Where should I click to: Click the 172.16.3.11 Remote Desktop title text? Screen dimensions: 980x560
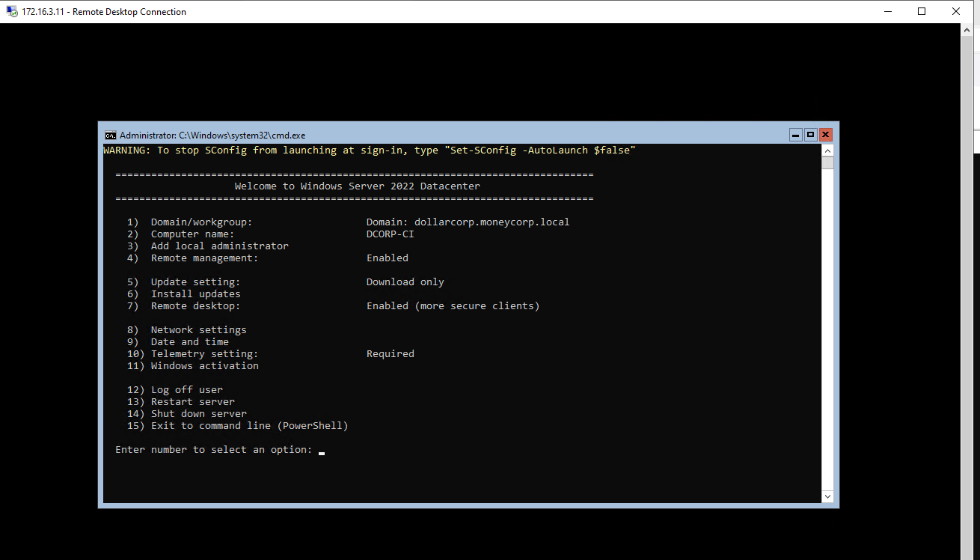click(104, 12)
